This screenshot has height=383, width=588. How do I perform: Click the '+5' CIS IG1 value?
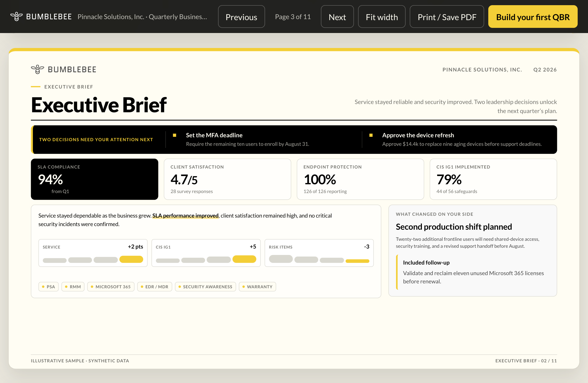253,246
